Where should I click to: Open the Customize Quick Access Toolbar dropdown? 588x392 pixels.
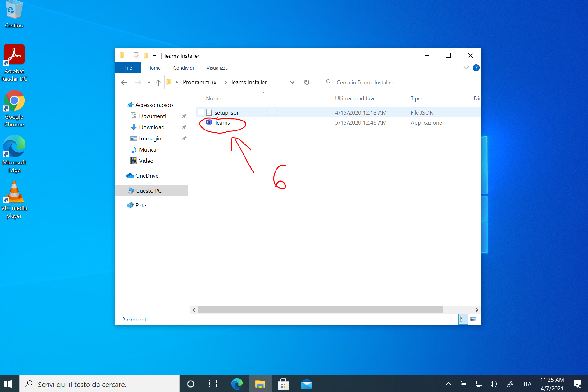(x=155, y=56)
